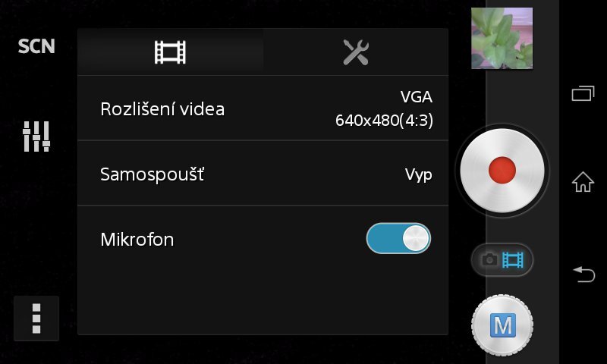Viewport: 607px width, 364px height.
Task: Open the three-dot overflow menu
Action: click(36, 318)
